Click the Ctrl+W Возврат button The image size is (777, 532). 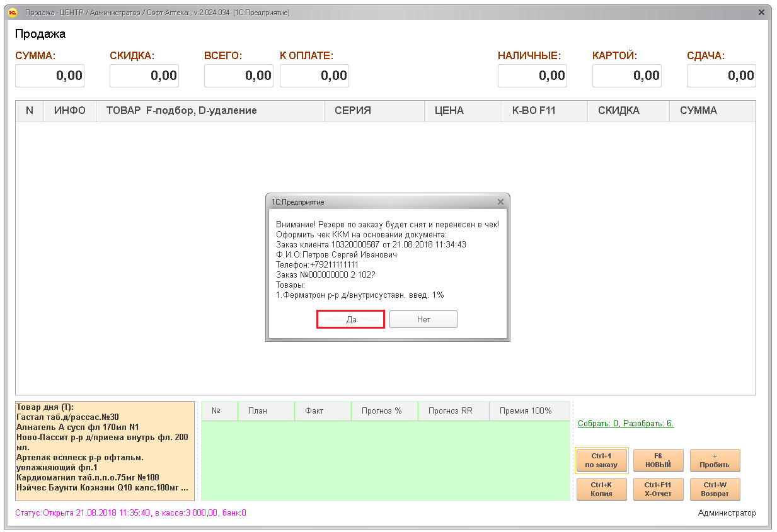point(715,489)
